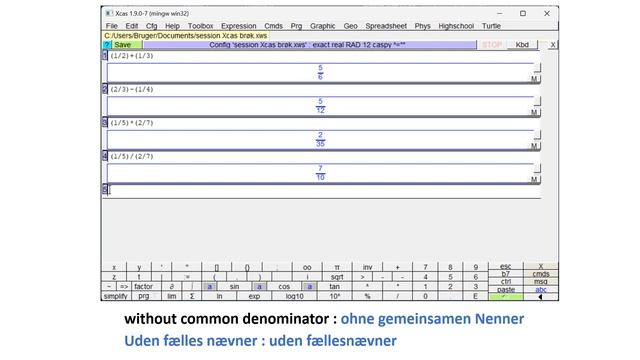The width and height of the screenshot is (640, 360).
Task: Select level number 1 marker
Action: click(105, 56)
